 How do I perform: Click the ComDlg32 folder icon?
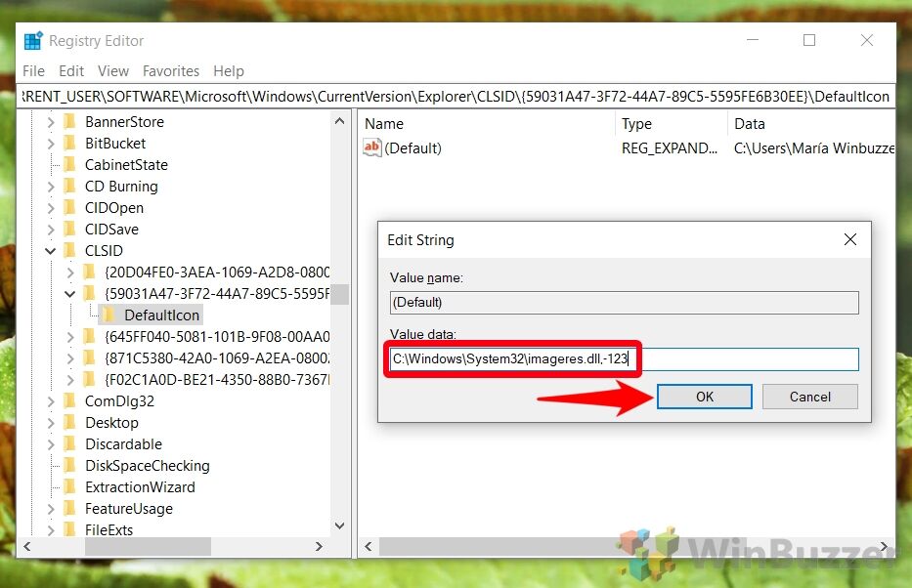[69, 400]
